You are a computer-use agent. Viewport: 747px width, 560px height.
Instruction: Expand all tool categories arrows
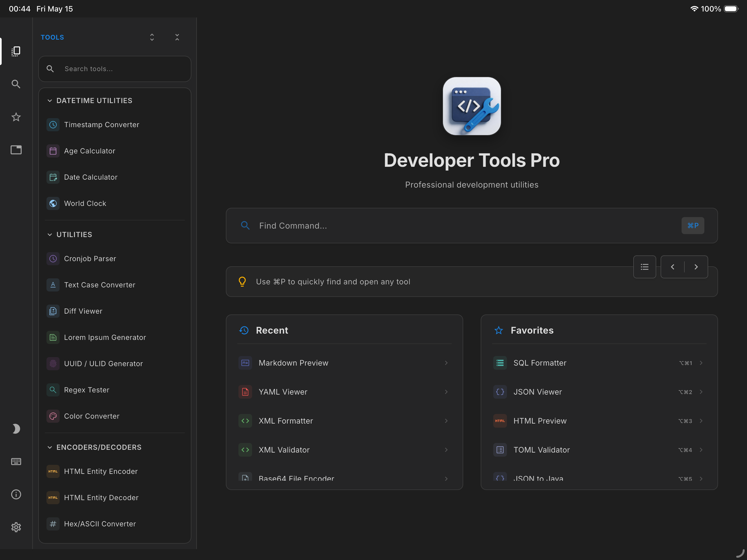152,37
